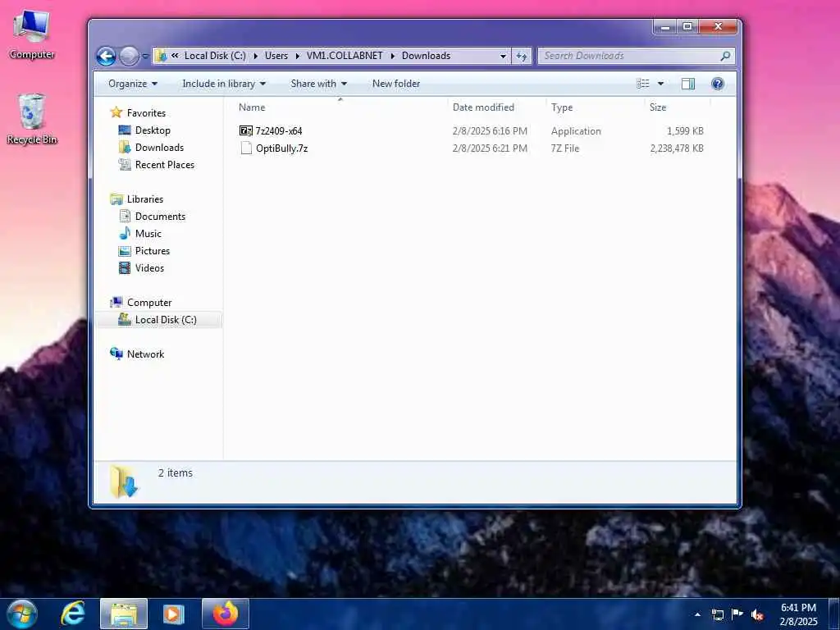
Task: Select the Recycle Bin desktop icon
Action: (x=32, y=119)
